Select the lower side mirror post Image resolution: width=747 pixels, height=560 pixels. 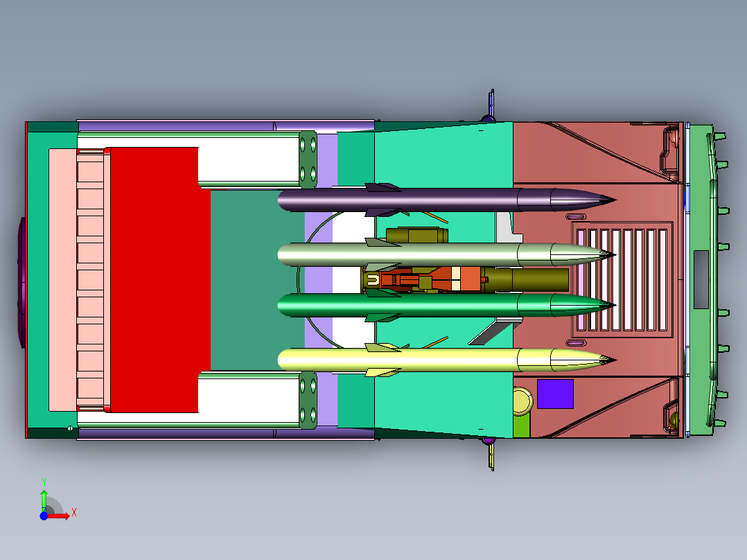coord(491,455)
